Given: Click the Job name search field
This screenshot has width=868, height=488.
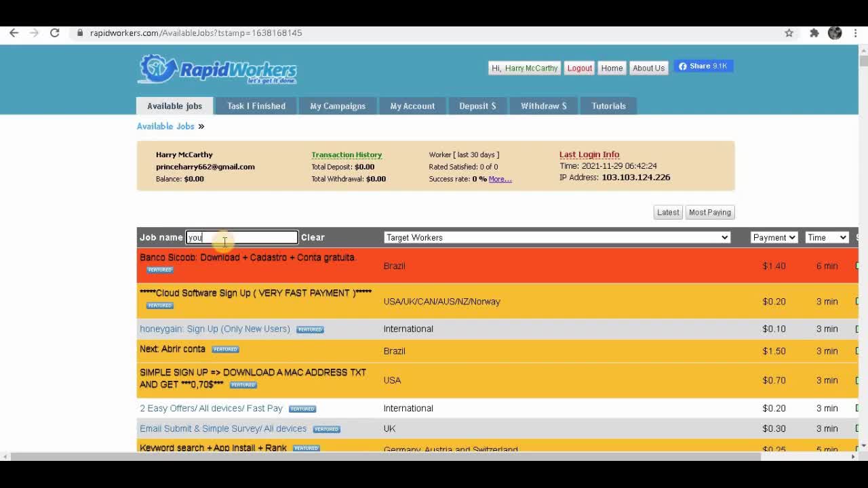Looking at the screenshot, I should [242, 237].
